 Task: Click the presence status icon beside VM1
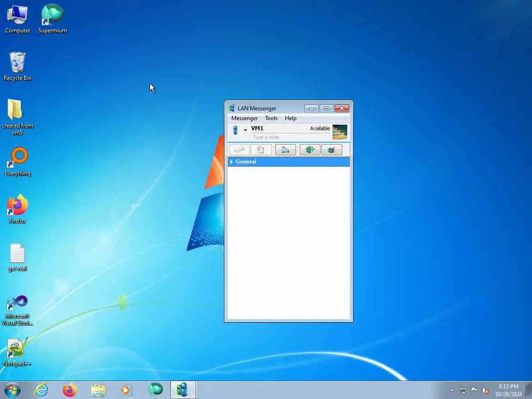click(235, 130)
